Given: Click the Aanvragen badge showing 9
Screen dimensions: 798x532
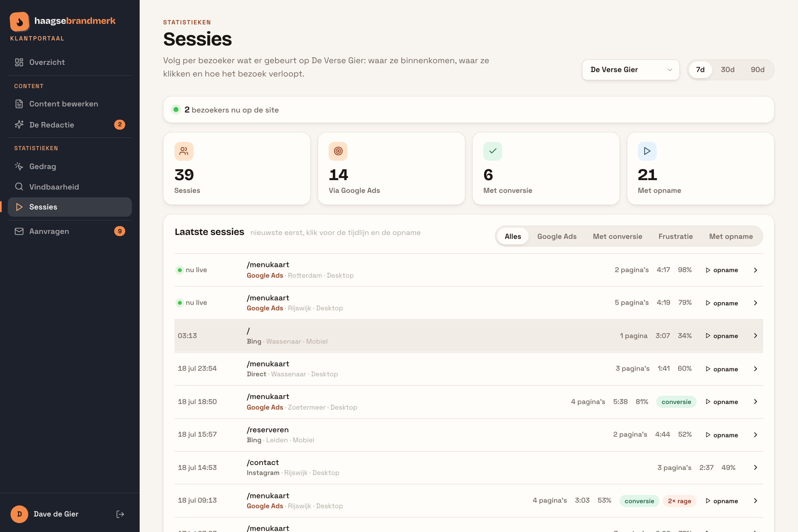Looking at the screenshot, I should 119,231.
